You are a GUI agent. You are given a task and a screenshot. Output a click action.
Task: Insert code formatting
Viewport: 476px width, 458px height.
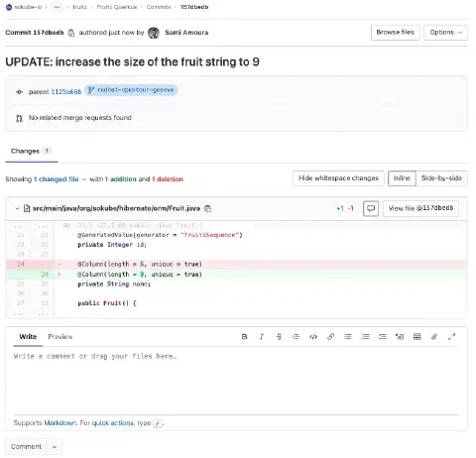pyautogui.click(x=313, y=337)
